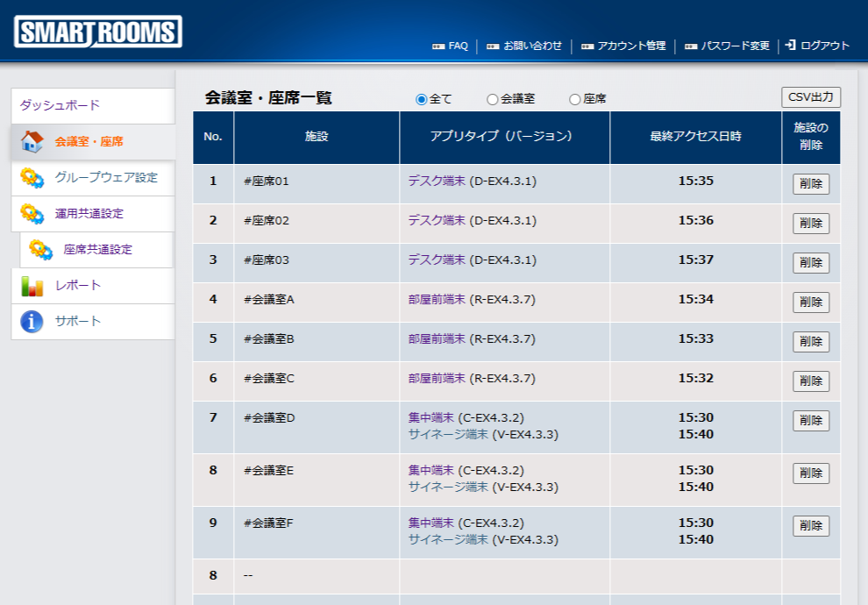Image resolution: width=868 pixels, height=605 pixels.
Task: Delete the #座席01 facility row
Action: (x=810, y=184)
